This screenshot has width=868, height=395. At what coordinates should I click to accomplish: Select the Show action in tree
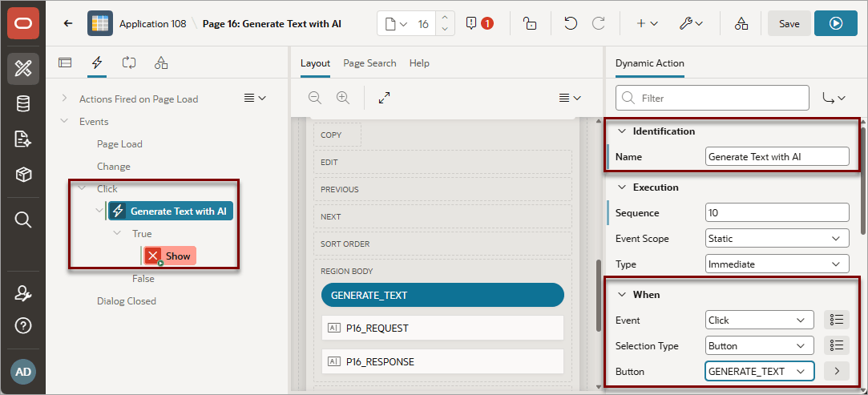pos(170,256)
